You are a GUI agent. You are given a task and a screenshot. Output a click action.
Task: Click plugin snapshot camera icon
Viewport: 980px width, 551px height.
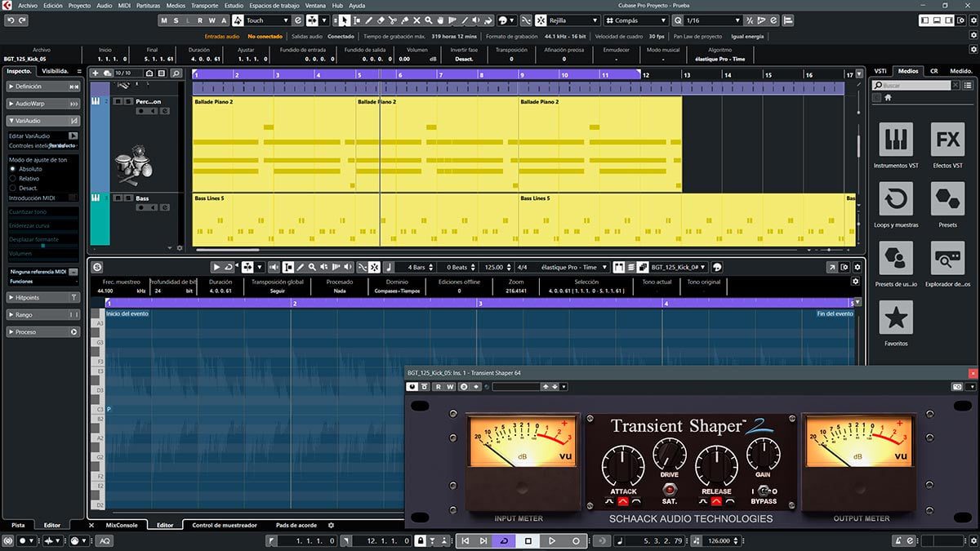coord(958,386)
